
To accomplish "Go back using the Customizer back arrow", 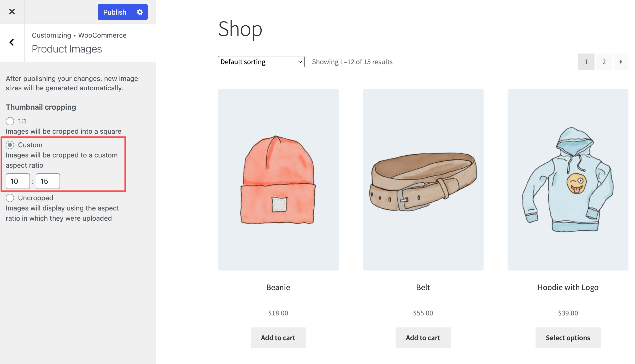I will pyautogui.click(x=11, y=42).
